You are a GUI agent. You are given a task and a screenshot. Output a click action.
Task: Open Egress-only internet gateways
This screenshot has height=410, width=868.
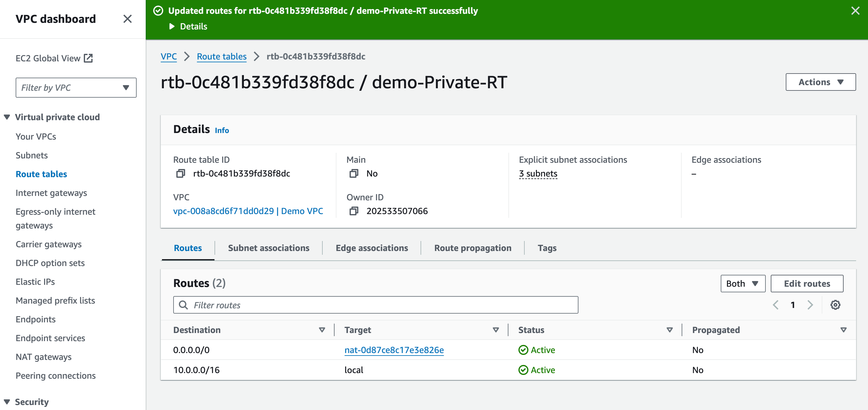tap(55, 218)
